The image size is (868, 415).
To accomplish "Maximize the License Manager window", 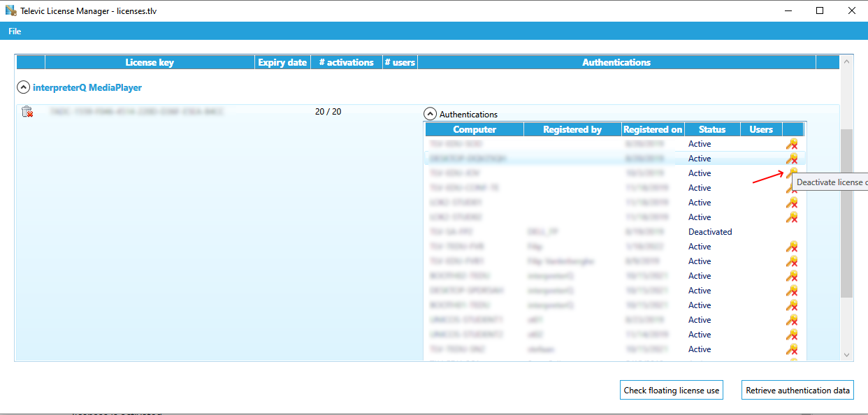I will tap(820, 10).
